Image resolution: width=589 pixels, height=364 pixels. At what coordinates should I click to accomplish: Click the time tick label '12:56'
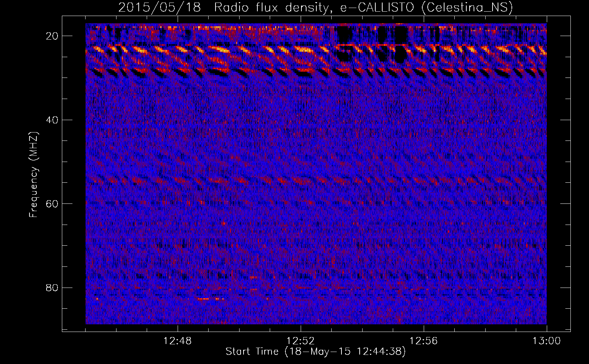(424, 341)
